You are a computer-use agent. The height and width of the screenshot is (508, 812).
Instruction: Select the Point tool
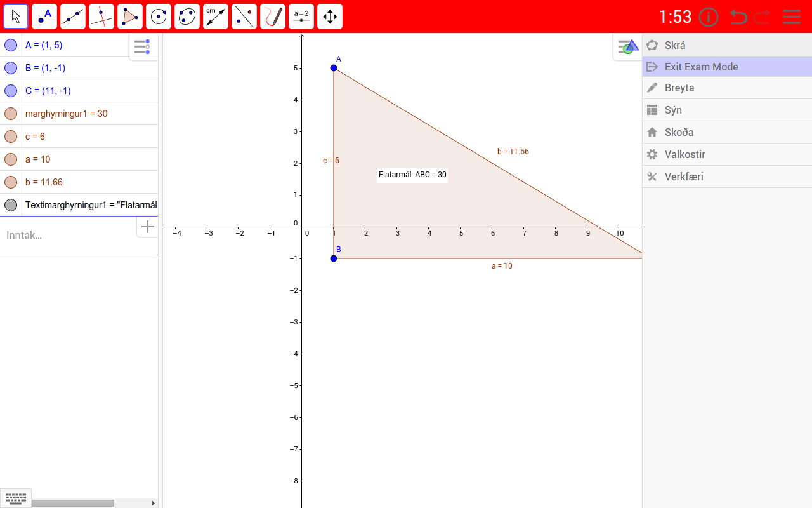pyautogui.click(x=44, y=17)
